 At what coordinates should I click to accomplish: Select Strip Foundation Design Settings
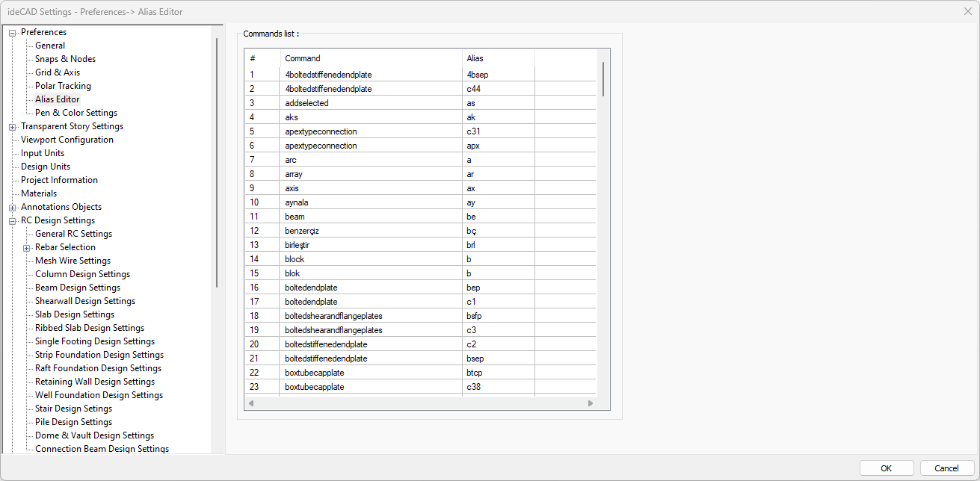pyautogui.click(x=99, y=355)
